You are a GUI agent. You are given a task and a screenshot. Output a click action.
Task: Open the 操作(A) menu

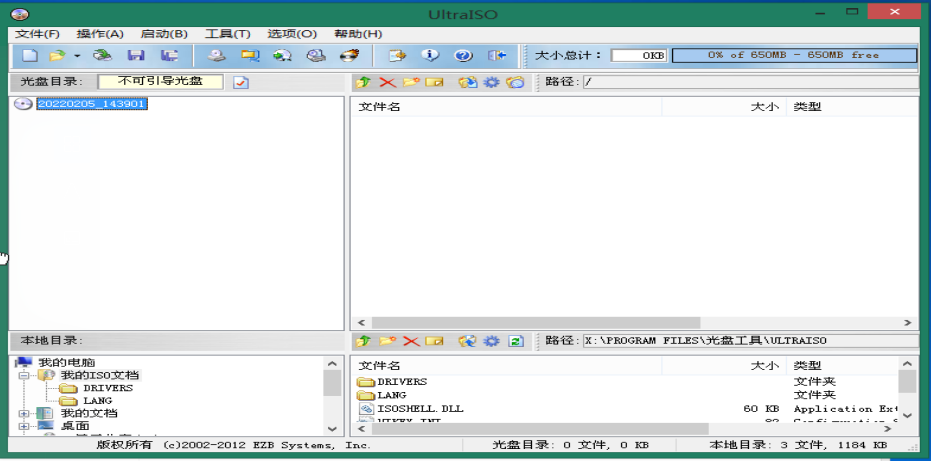(100, 34)
